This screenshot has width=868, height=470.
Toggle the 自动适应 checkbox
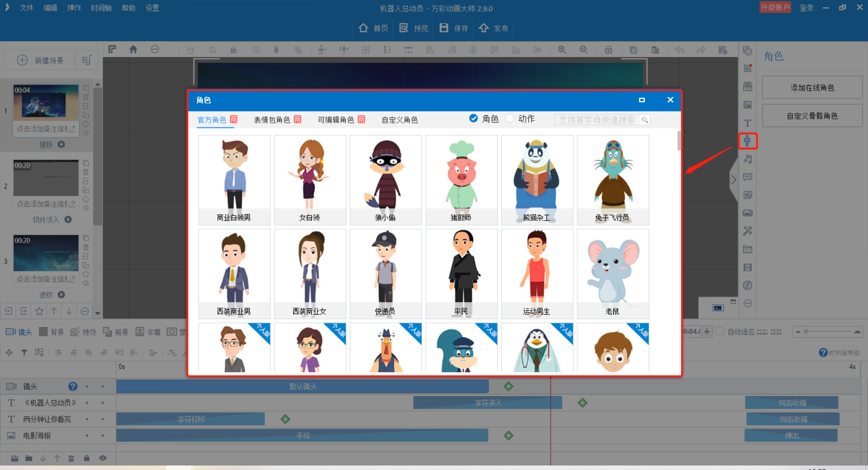720,332
